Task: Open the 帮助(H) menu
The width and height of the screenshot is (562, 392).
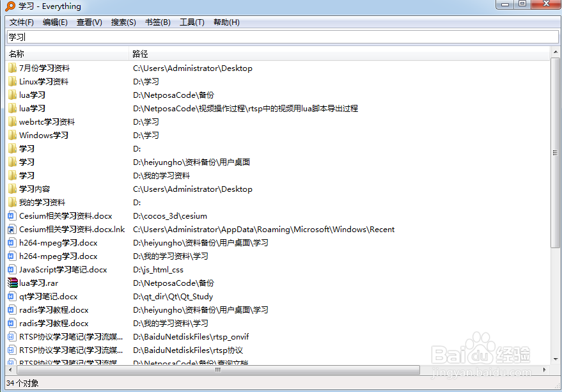Action: tap(226, 22)
